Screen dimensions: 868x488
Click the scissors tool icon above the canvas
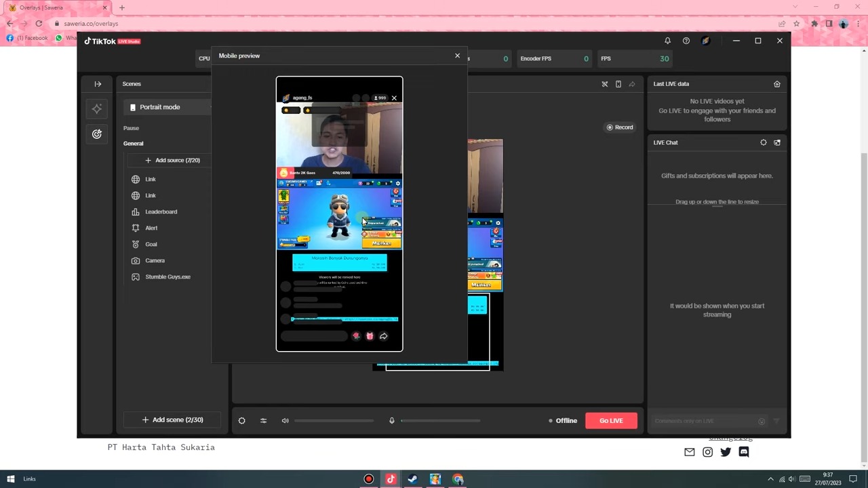click(x=605, y=84)
